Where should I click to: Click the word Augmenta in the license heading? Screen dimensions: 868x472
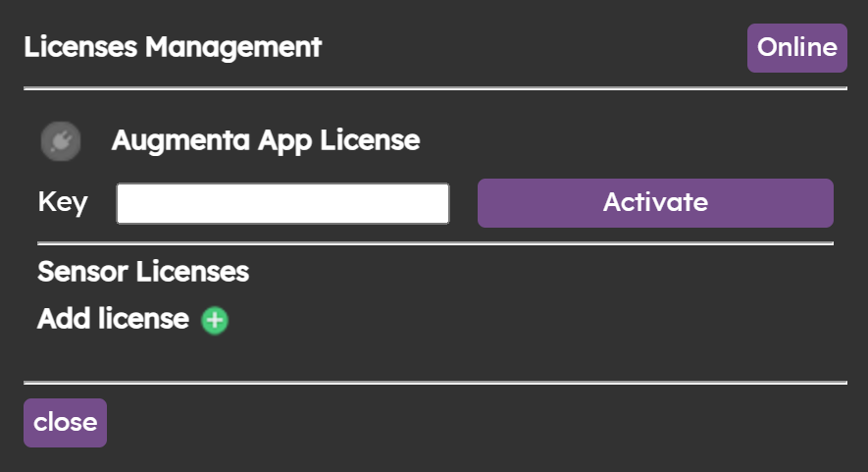point(168,140)
